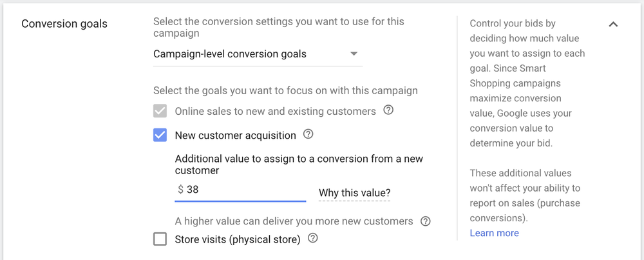The height and width of the screenshot is (260, 644).
Task: Toggle the Online sales checkbox
Action: pos(160,111)
